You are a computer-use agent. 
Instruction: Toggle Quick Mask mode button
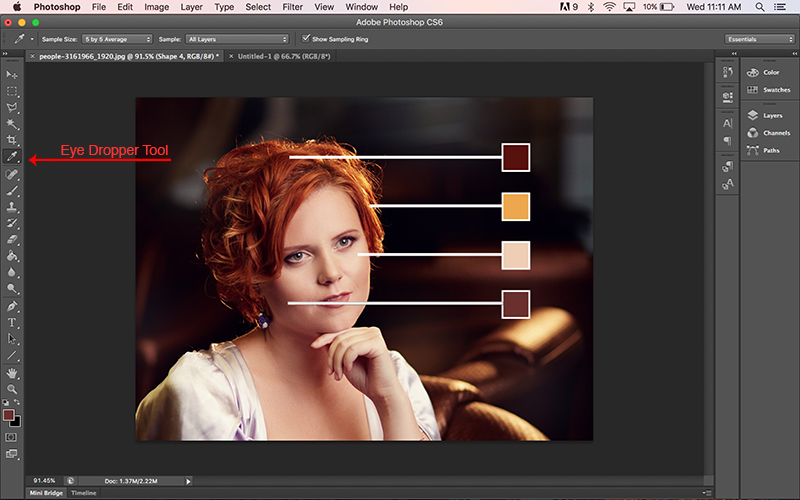click(x=12, y=437)
